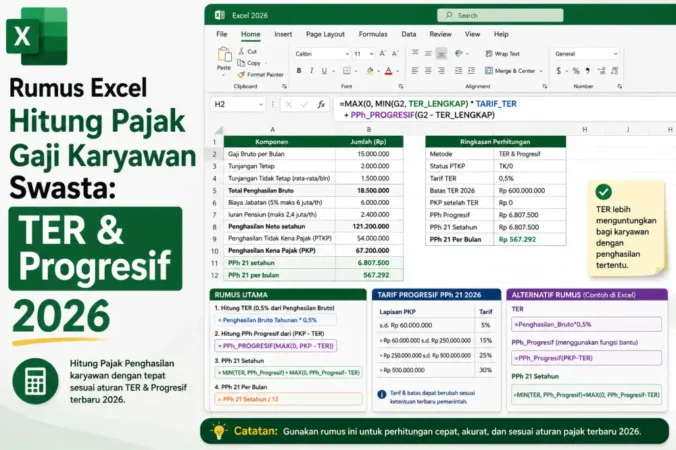Toggle Middle Align
The image size is (676, 450).
click(428, 53)
